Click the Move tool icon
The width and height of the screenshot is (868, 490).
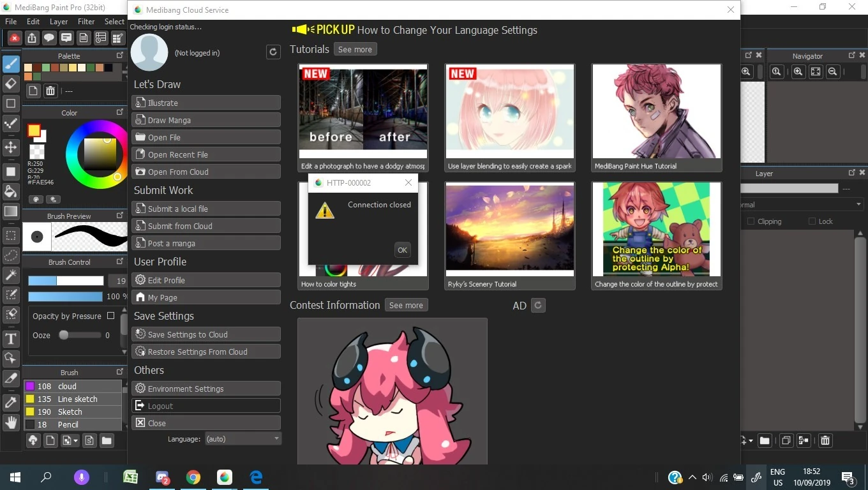[x=11, y=147]
